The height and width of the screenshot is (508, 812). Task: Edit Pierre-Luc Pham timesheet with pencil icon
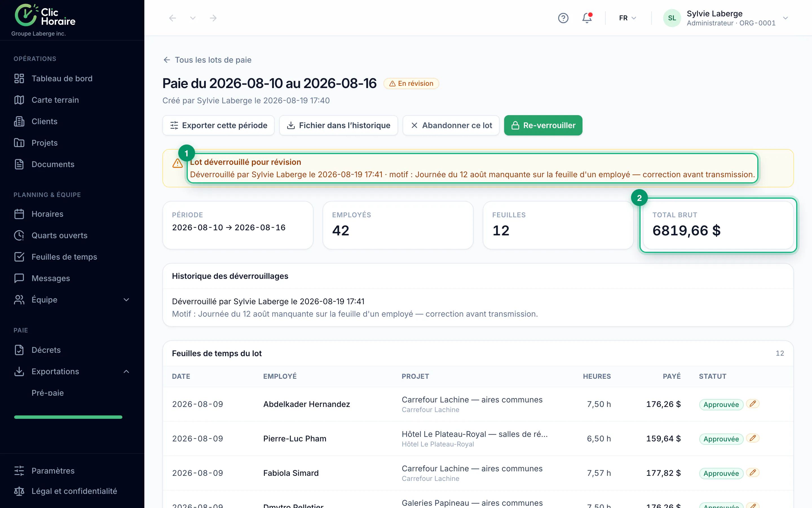[753, 438]
